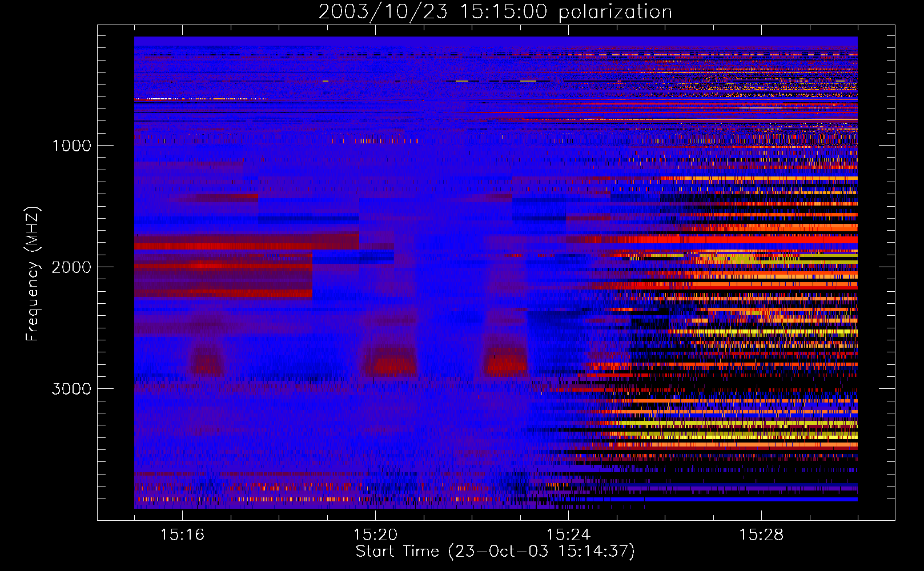Click the plot title "2003/10/23 15:15:00 polarization"

pyautogui.click(x=495, y=12)
